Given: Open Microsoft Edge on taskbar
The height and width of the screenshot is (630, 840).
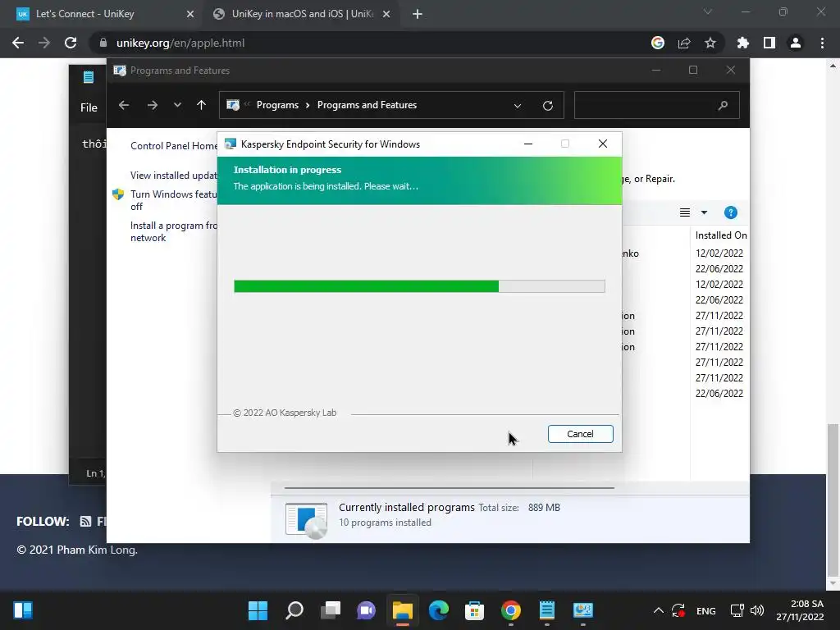Looking at the screenshot, I should (439, 610).
